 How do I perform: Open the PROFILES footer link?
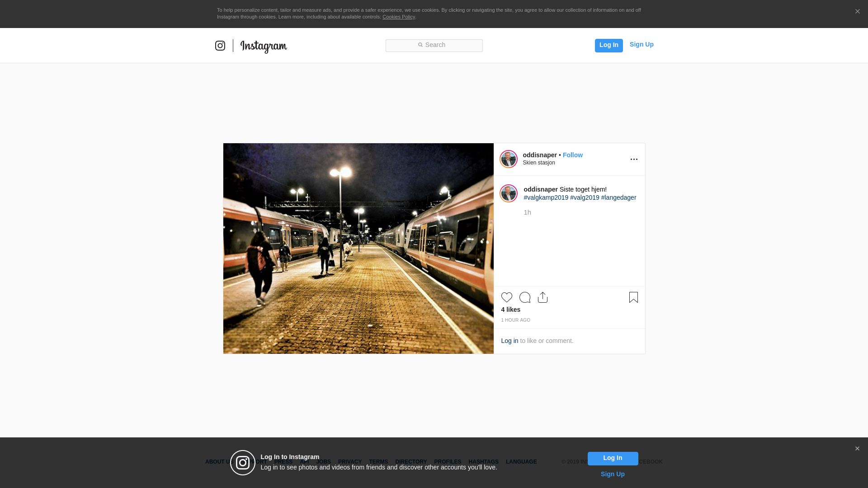[448, 462]
